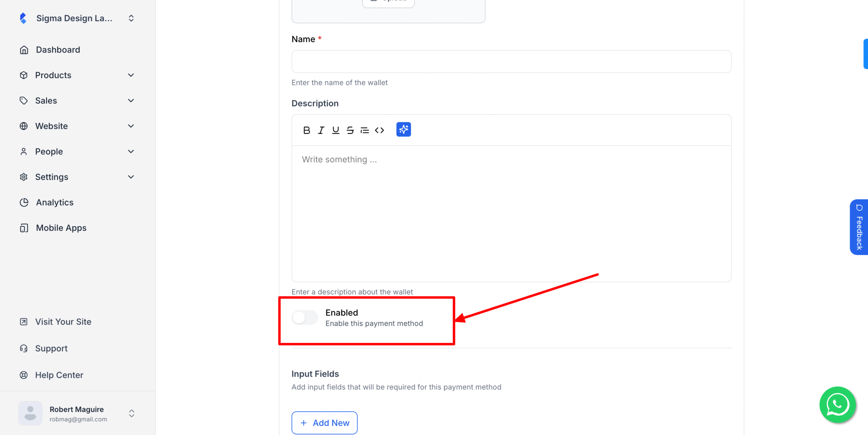Expand the Products section
The width and height of the screenshot is (868, 435).
pos(131,75)
